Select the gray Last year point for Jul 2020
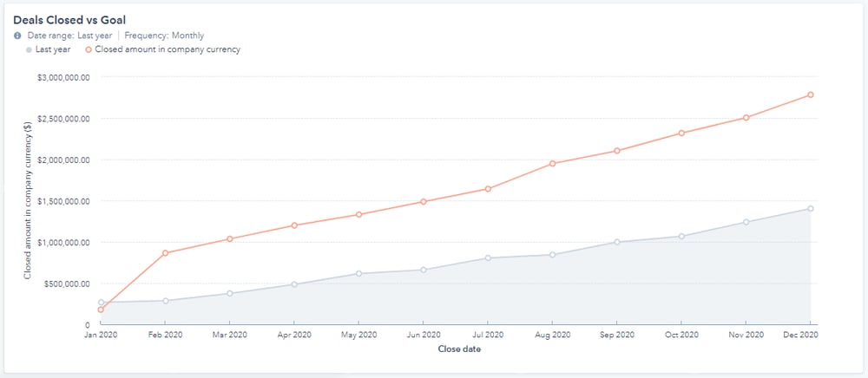The width and height of the screenshot is (868, 378). (488, 257)
